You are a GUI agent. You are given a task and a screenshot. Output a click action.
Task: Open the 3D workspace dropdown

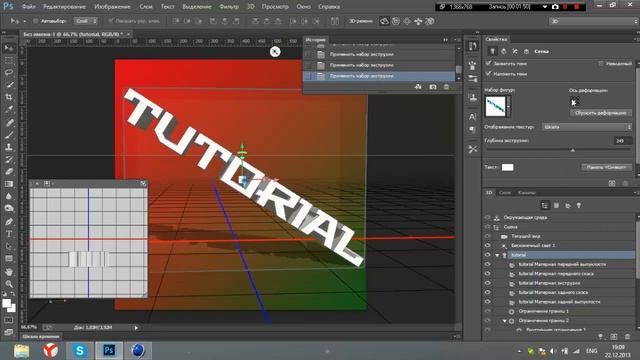tap(594, 21)
